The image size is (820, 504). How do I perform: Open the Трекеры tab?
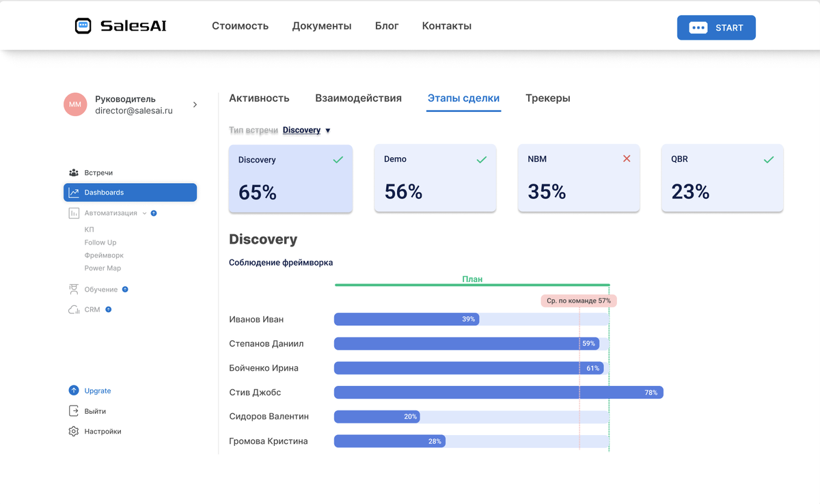pos(548,98)
